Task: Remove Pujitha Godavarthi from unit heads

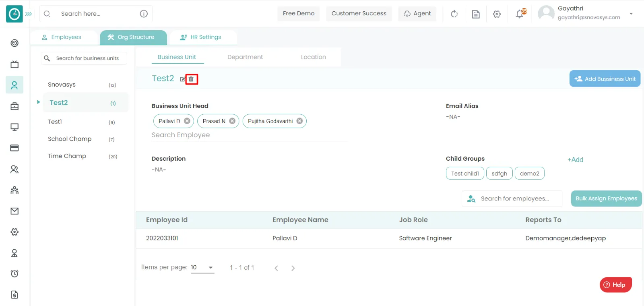Action: pyautogui.click(x=299, y=121)
